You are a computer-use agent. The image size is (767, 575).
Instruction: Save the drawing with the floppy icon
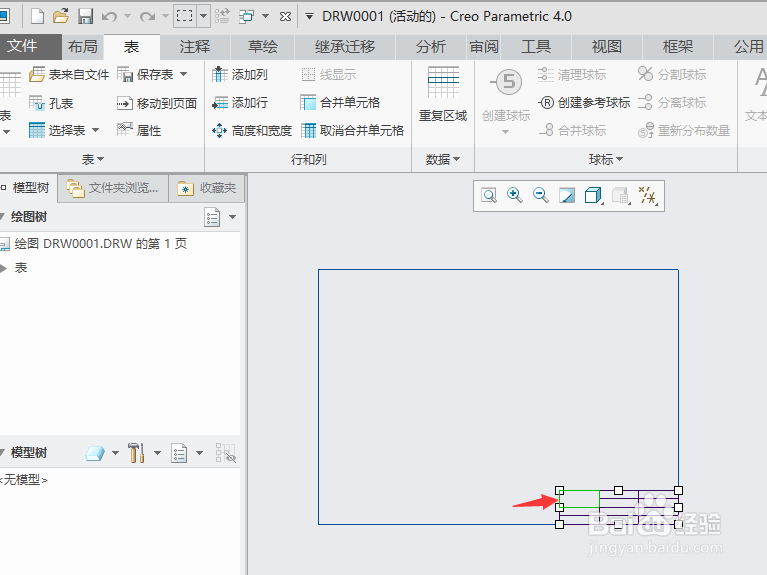click(86, 17)
